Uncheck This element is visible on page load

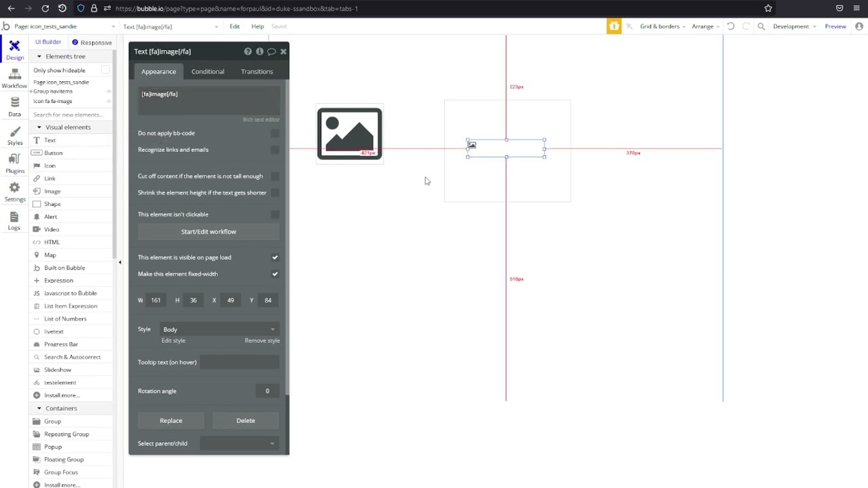pos(275,258)
